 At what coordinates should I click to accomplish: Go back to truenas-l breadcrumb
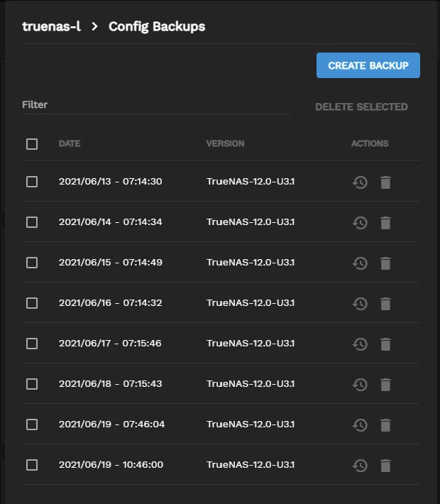coord(51,26)
